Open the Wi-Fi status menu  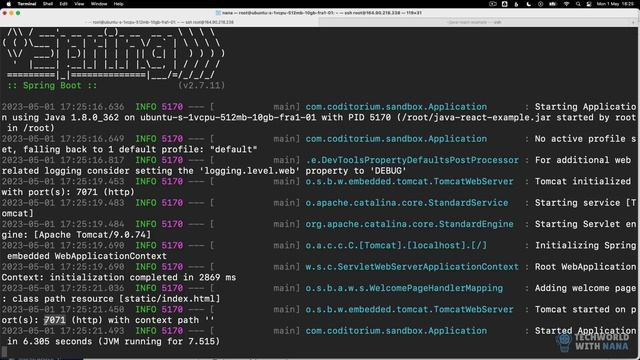click(566, 4)
